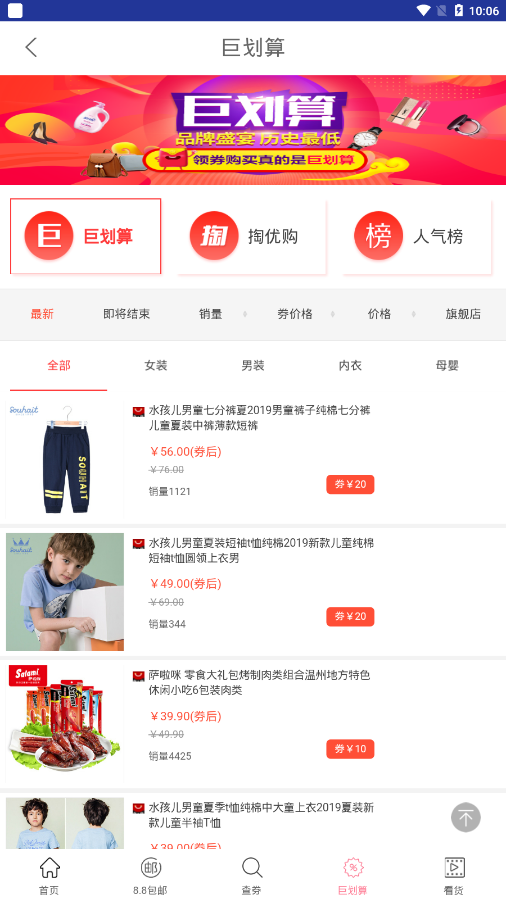Tap the scroll-to-top arrow icon
The image size is (506, 899).
pyautogui.click(x=465, y=817)
